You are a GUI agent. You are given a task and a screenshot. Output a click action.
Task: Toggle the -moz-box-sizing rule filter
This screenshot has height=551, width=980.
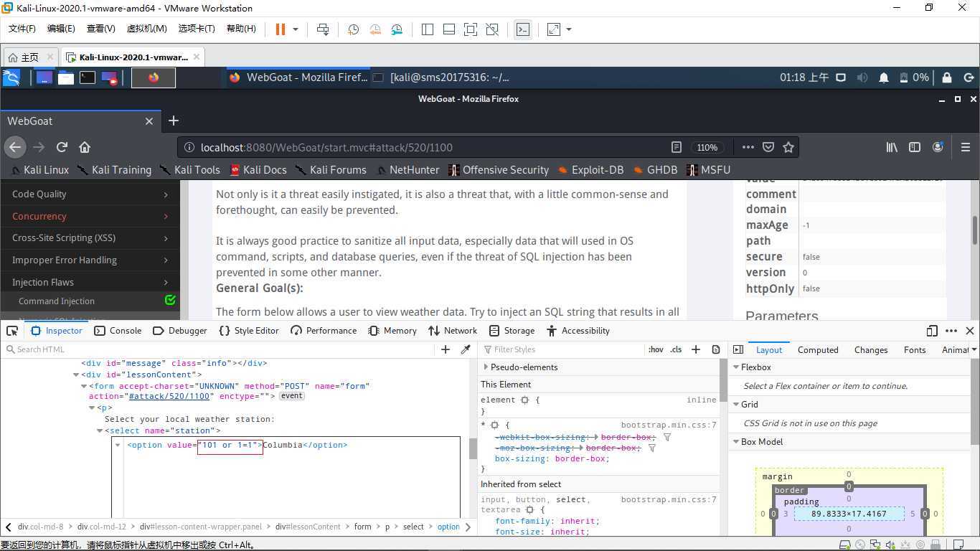coord(652,448)
